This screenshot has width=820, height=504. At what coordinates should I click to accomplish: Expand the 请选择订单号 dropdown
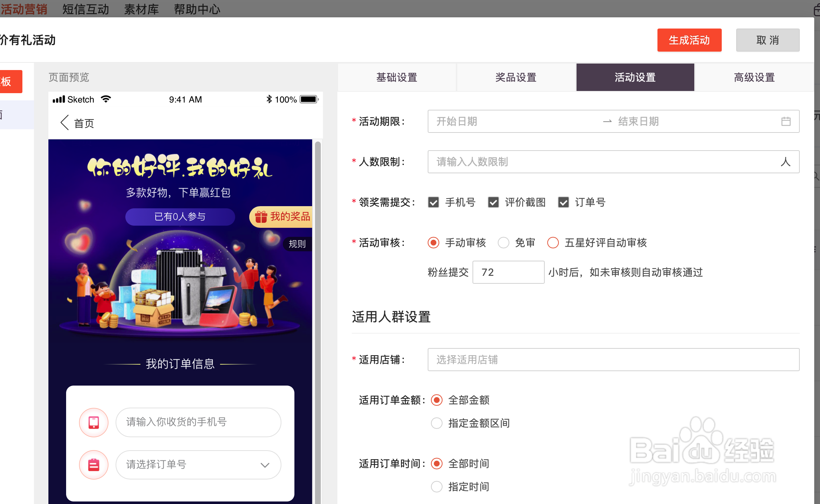[x=266, y=465]
